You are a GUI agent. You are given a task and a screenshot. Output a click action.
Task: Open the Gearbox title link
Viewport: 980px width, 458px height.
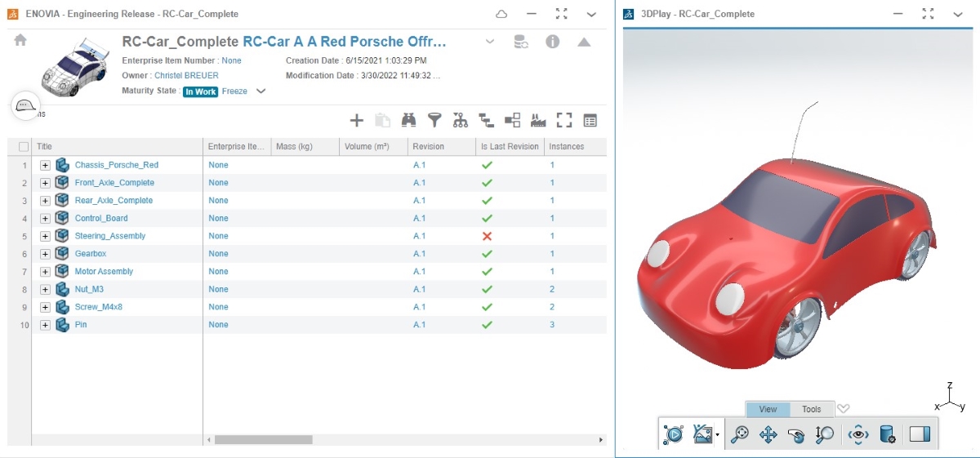click(x=91, y=254)
